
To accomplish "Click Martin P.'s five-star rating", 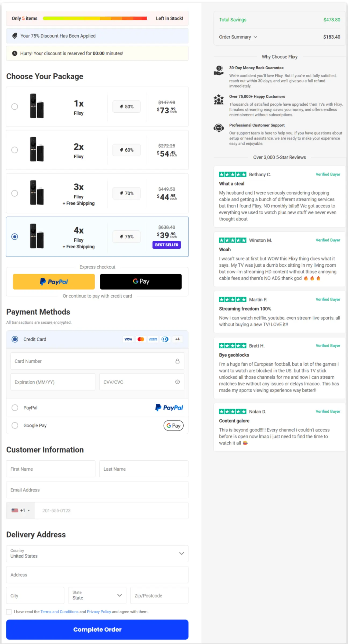I will coord(233,299).
